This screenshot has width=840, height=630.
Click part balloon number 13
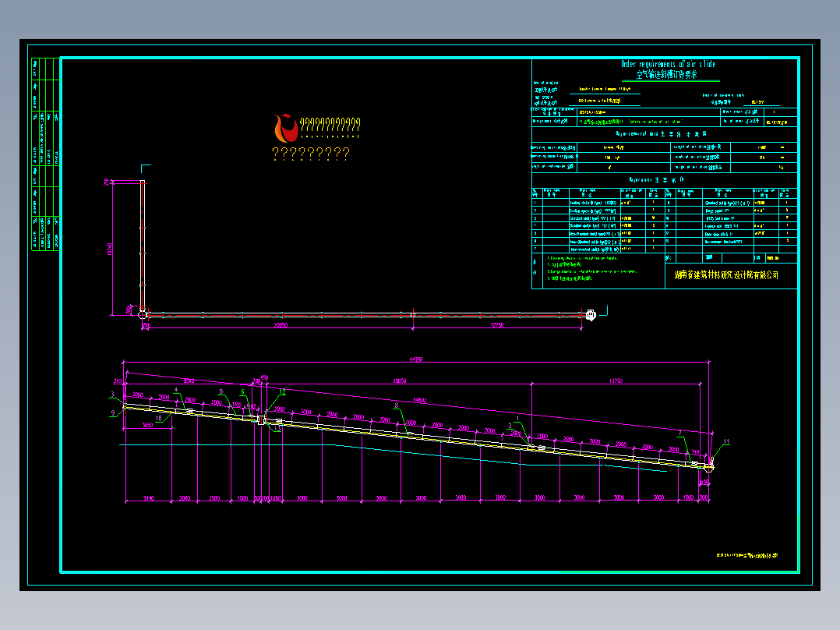(x=277, y=428)
